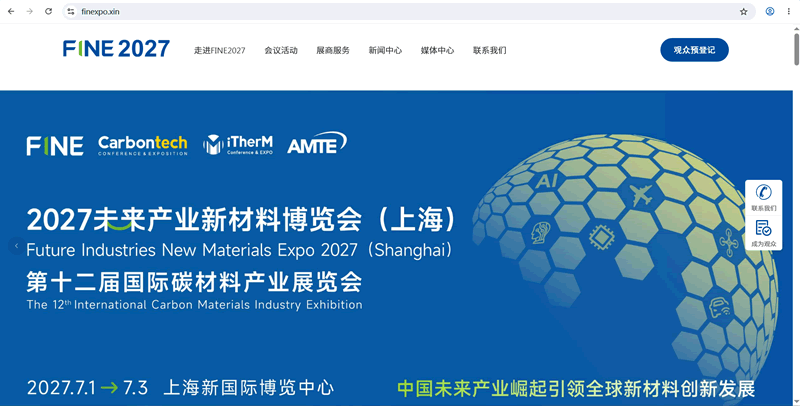Click the AI hexagon on the globe
The width and height of the screenshot is (800, 406).
546,181
